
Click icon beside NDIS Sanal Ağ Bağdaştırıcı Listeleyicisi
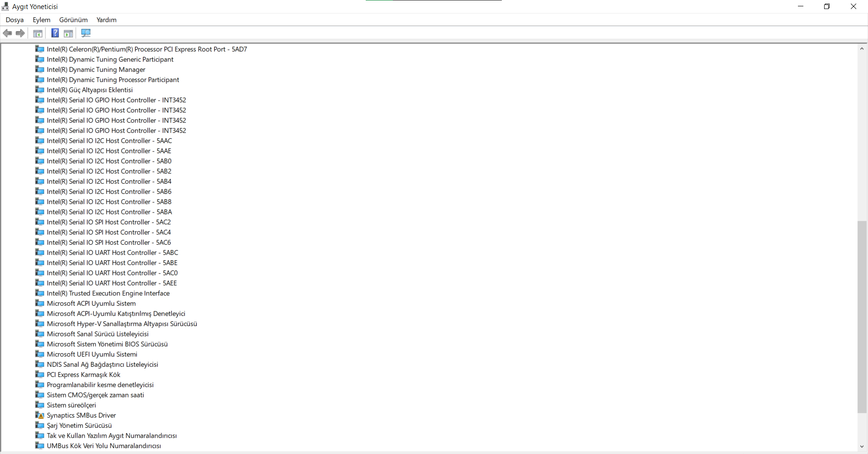[40, 365]
